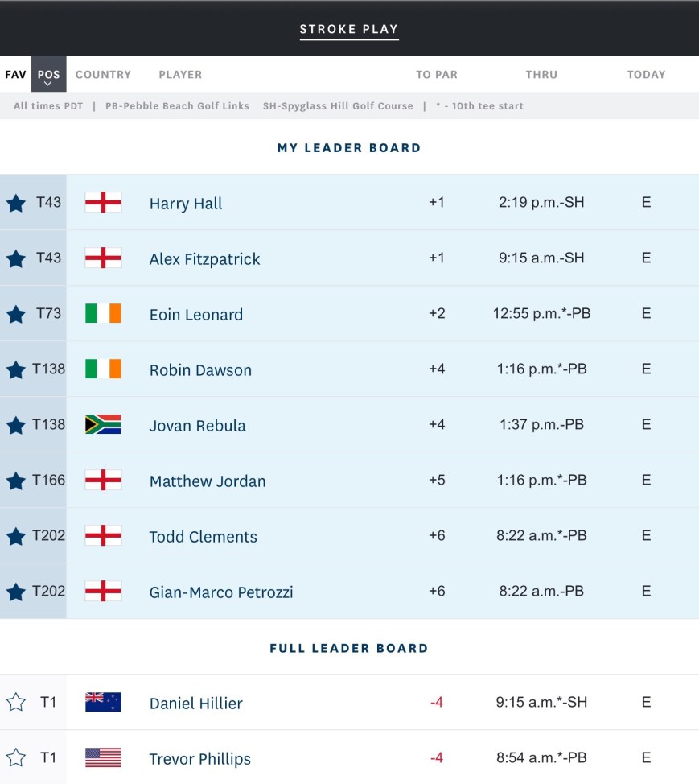Image resolution: width=699 pixels, height=784 pixels.
Task: Toggle the favorite star for Alex Fitzpatrick
Action: [x=16, y=259]
